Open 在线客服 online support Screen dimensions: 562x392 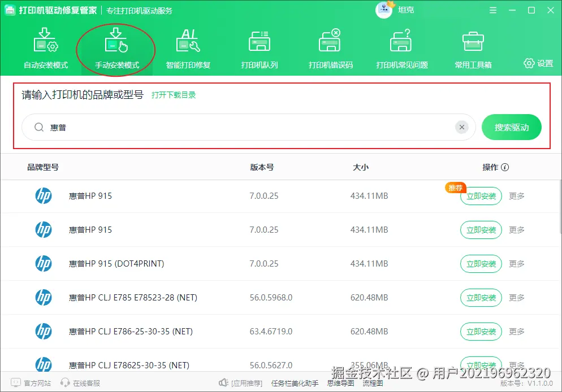click(x=80, y=383)
